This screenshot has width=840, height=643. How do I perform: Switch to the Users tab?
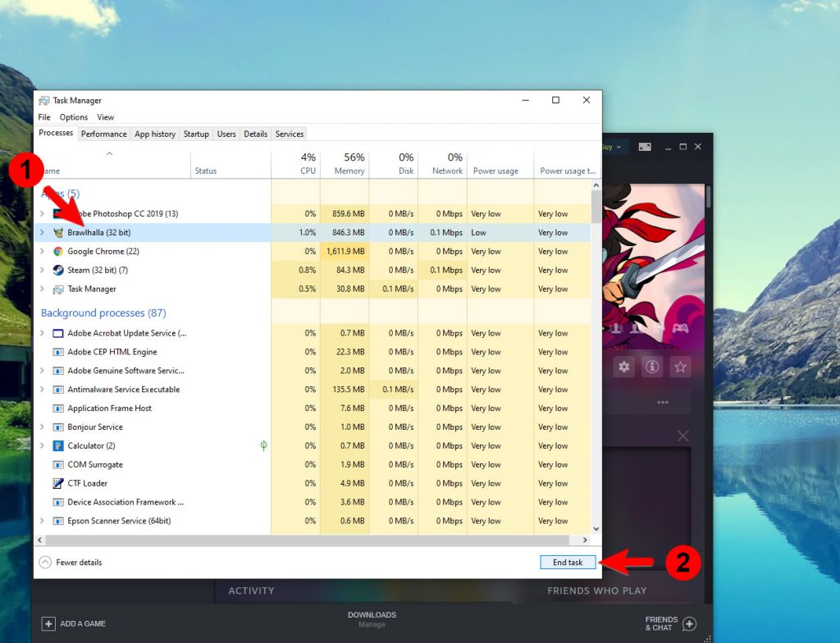226,134
